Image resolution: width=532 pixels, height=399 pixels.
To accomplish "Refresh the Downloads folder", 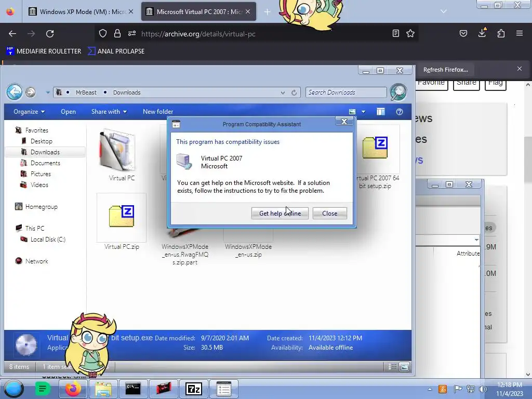I will click(294, 92).
